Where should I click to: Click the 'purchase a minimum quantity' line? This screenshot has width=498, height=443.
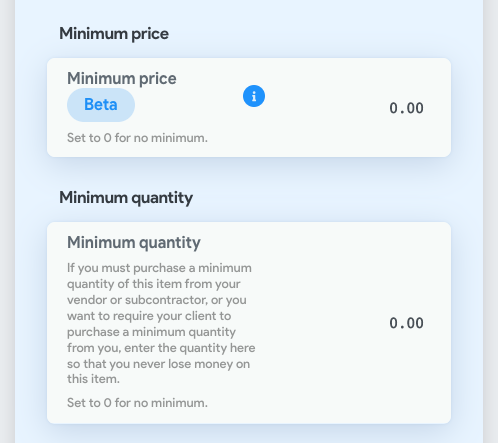151,332
